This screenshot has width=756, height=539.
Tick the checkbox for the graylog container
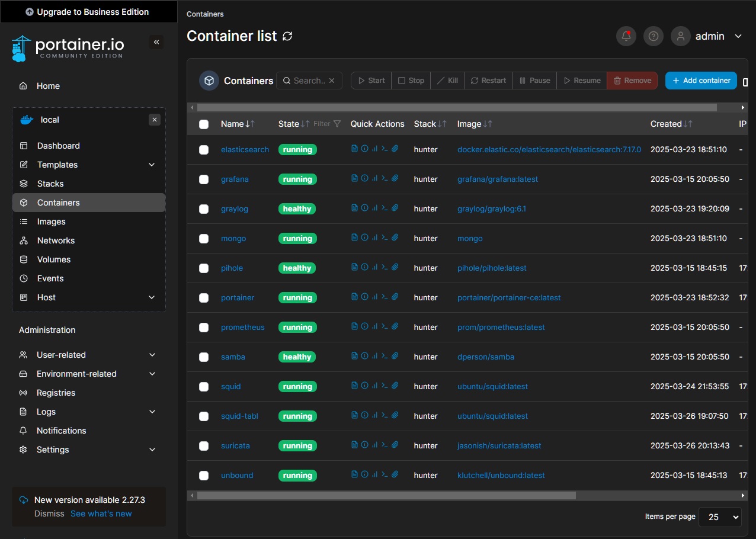pyautogui.click(x=204, y=209)
